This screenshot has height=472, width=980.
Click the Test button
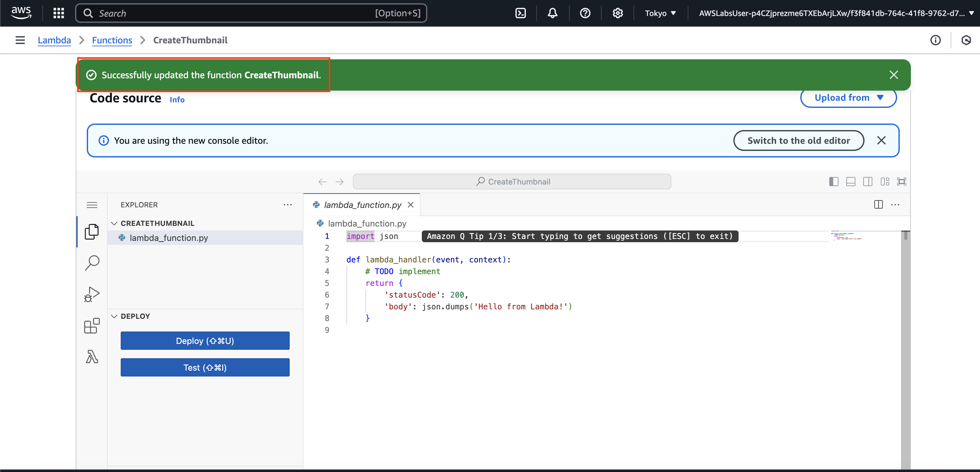pos(205,367)
